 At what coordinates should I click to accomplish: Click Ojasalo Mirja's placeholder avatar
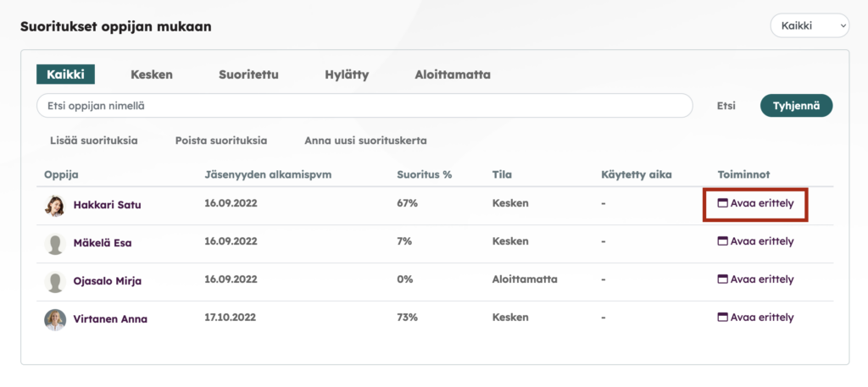point(55,282)
